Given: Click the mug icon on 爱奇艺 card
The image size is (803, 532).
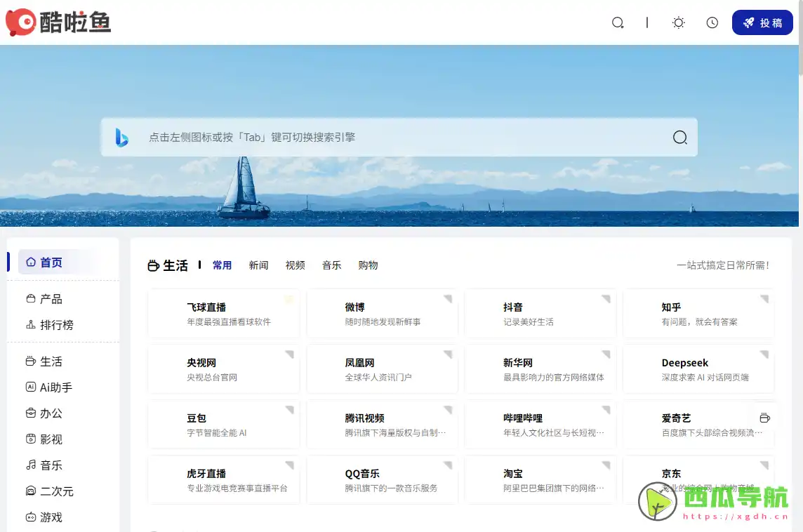Looking at the screenshot, I should tap(764, 418).
